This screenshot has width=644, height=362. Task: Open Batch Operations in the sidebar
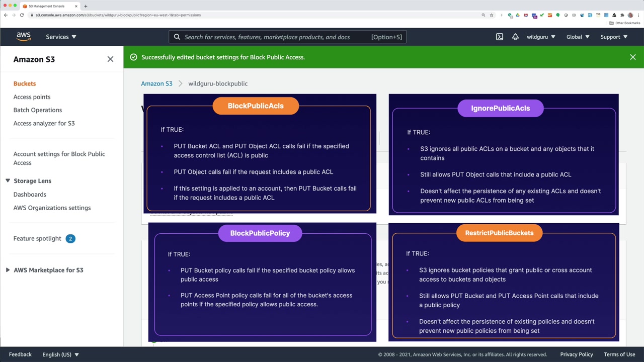point(38,110)
